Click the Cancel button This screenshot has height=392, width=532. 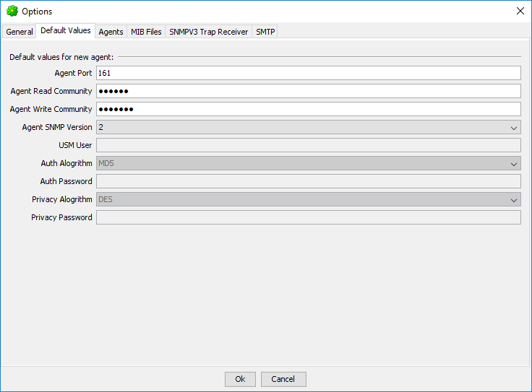pyautogui.click(x=283, y=379)
